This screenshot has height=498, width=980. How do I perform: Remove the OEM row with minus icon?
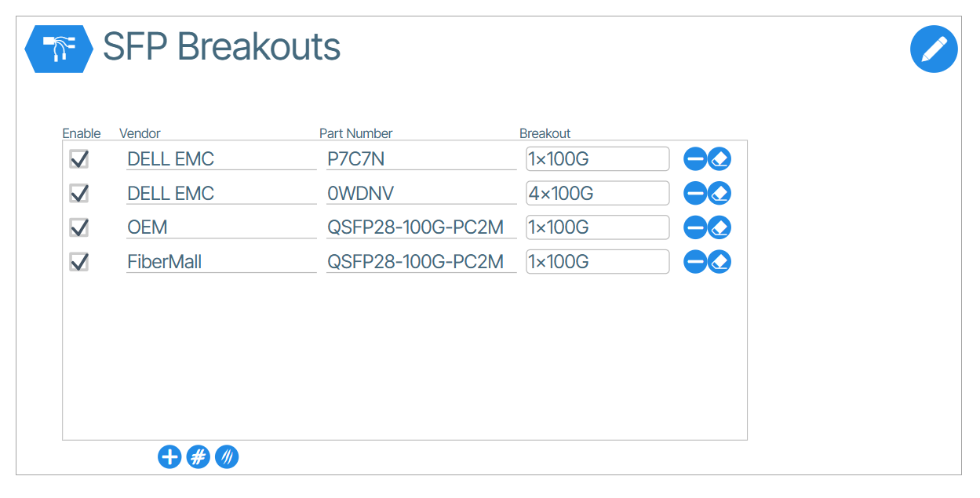pos(695,227)
